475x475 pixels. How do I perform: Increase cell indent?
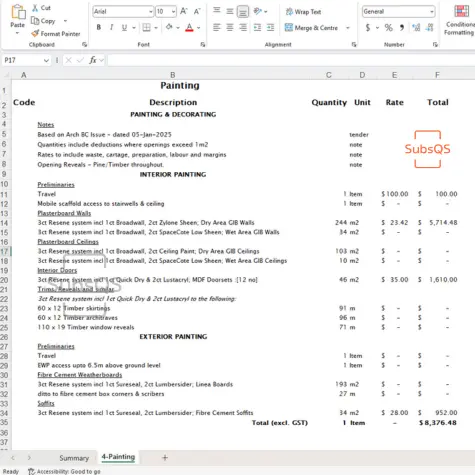270,27
